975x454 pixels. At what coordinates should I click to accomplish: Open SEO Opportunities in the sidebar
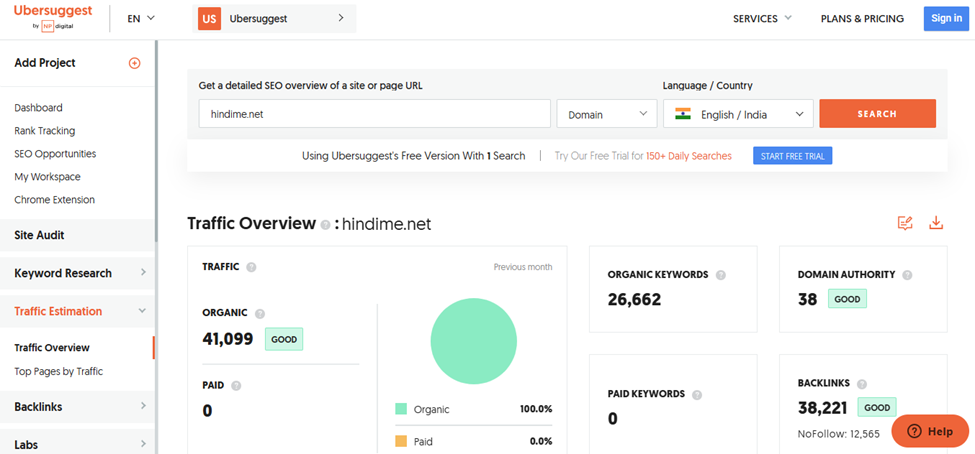[55, 154]
